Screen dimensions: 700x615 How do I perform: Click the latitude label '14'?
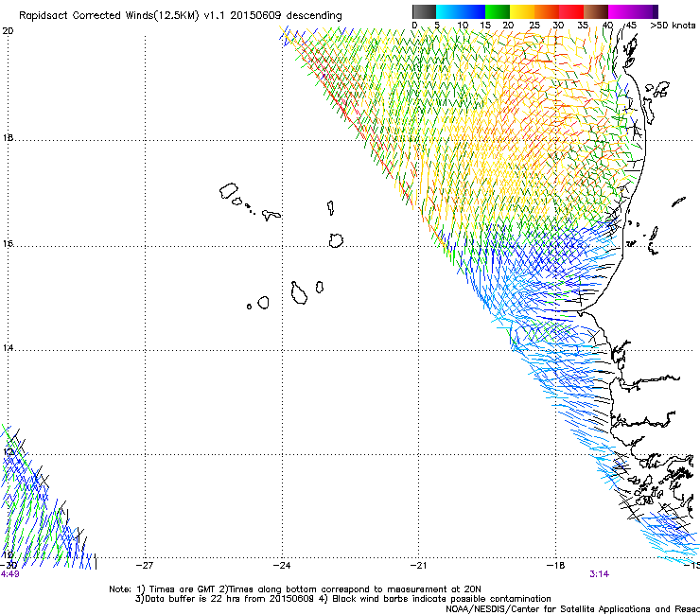[x=8, y=348]
